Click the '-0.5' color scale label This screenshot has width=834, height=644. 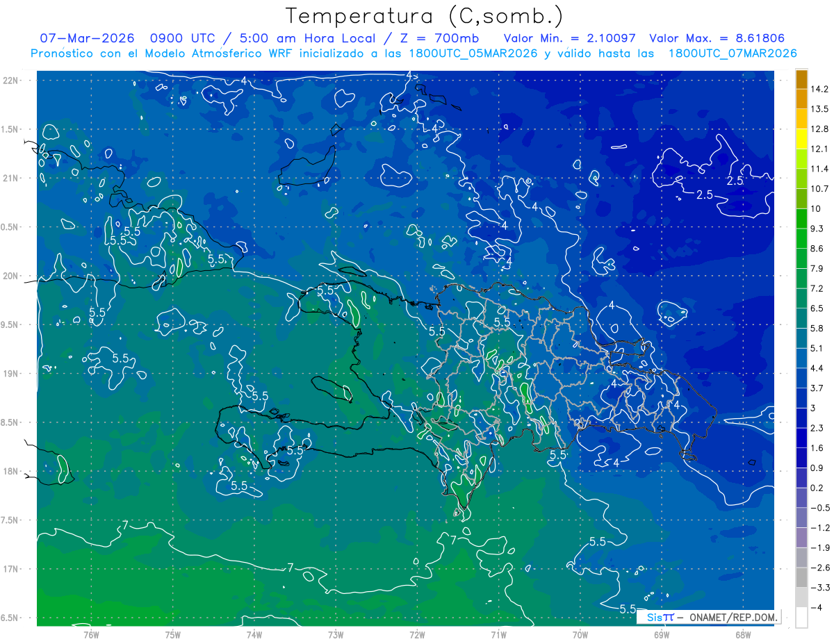click(819, 508)
